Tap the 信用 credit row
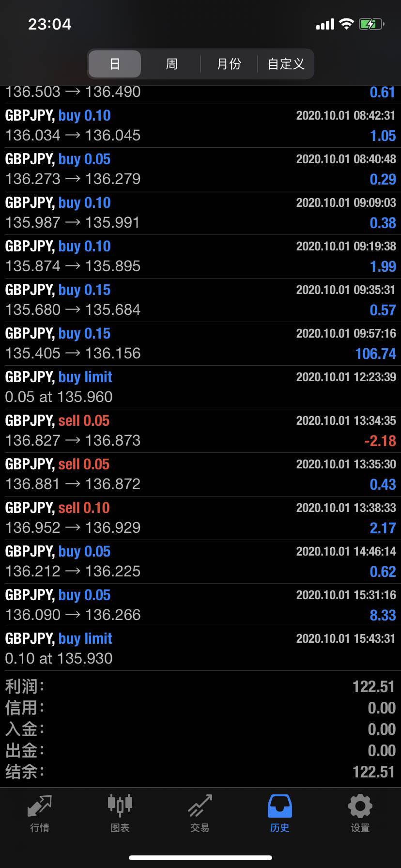 pos(200,708)
